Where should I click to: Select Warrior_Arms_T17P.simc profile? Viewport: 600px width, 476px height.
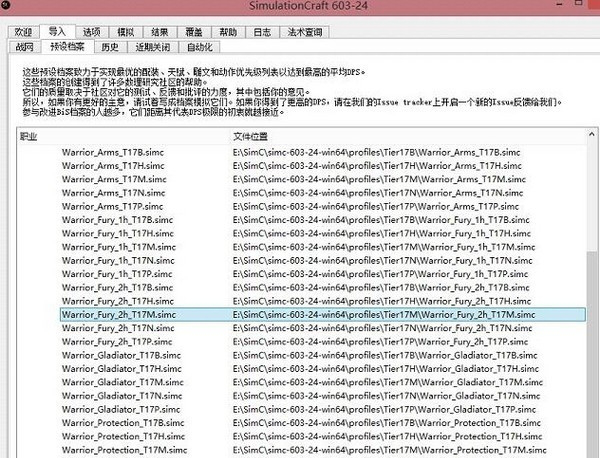click(x=112, y=206)
